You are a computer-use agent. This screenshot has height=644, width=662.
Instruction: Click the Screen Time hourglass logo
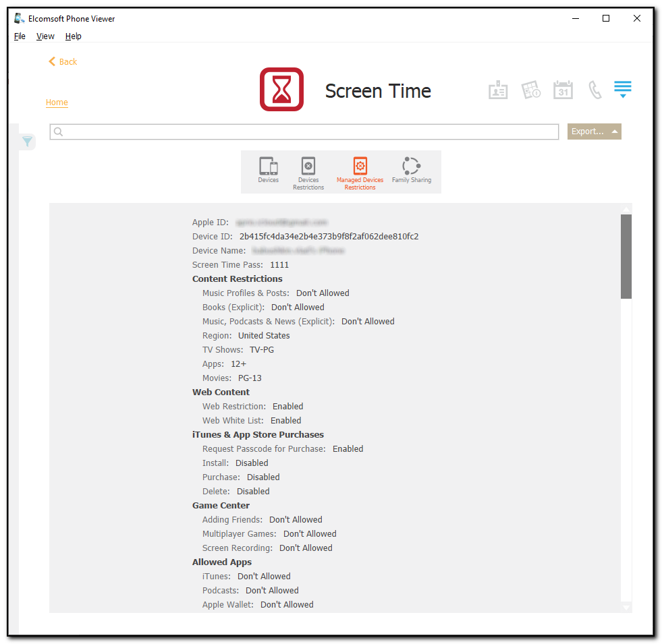tap(281, 88)
